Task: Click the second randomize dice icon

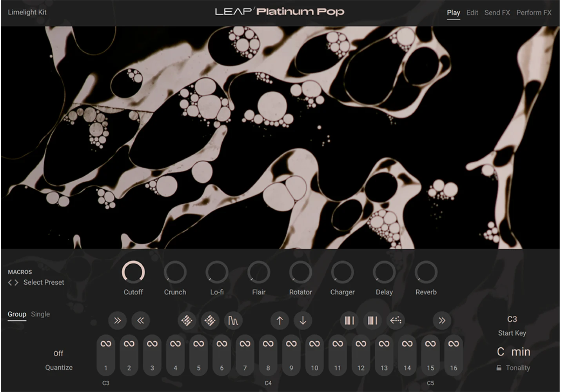Action: 210,320
